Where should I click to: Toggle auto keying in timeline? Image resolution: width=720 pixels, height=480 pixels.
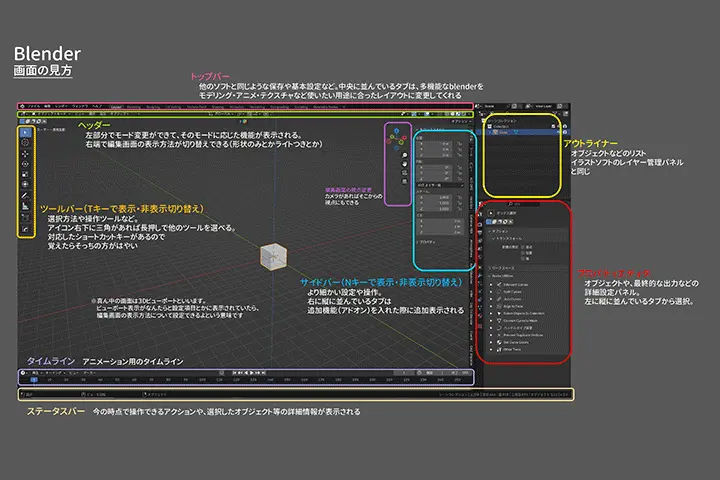pyautogui.click(x=221, y=373)
